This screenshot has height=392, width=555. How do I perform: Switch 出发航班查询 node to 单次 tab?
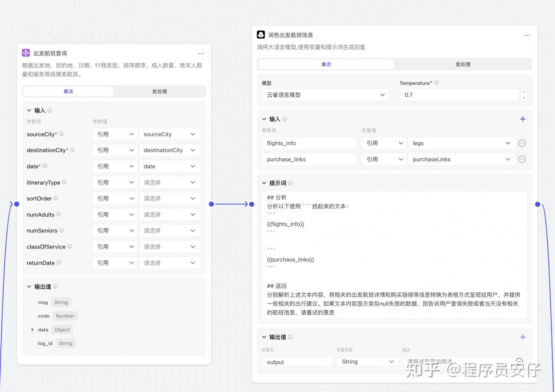69,91
